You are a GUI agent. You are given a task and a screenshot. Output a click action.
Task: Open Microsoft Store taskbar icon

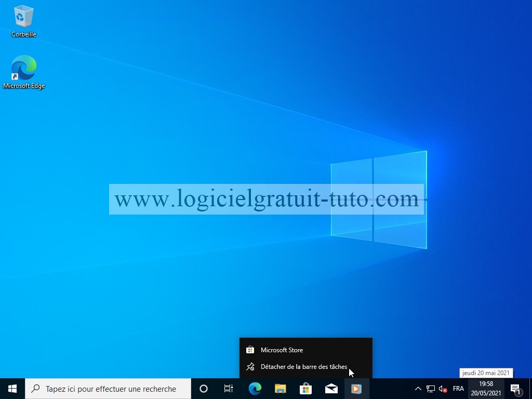[305, 389]
